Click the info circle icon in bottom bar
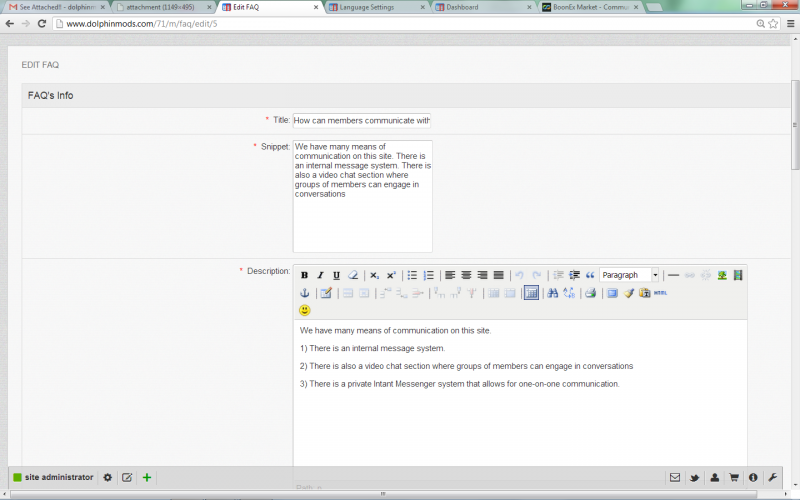The height and width of the screenshot is (500, 800). [753, 478]
